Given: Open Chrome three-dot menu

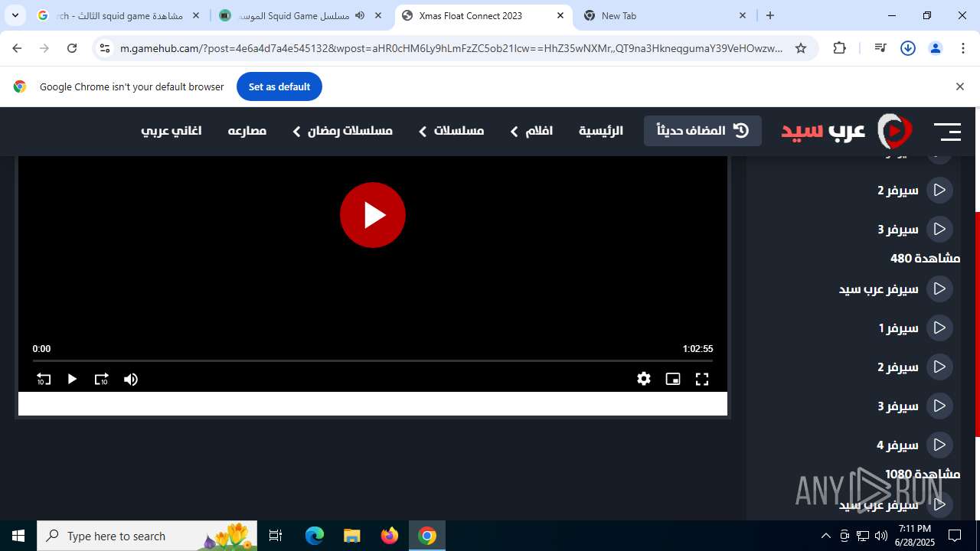Looking at the screenshot, I should tap(962, 48).
